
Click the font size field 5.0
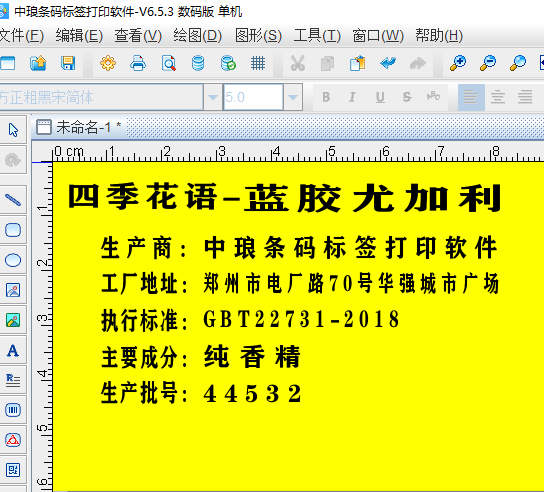pyautogui.click(x=253, y=97)
